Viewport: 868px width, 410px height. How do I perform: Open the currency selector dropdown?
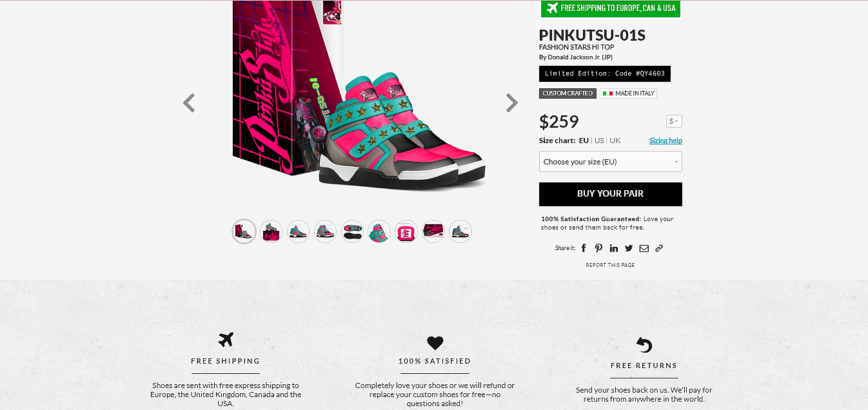click(674, 121)
